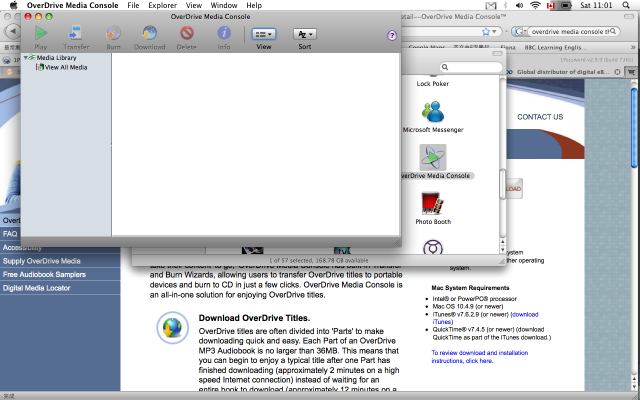Click the shopping cart icon at tab bar end
Viewport: 640px width, 400px height.
pos(631,72)
